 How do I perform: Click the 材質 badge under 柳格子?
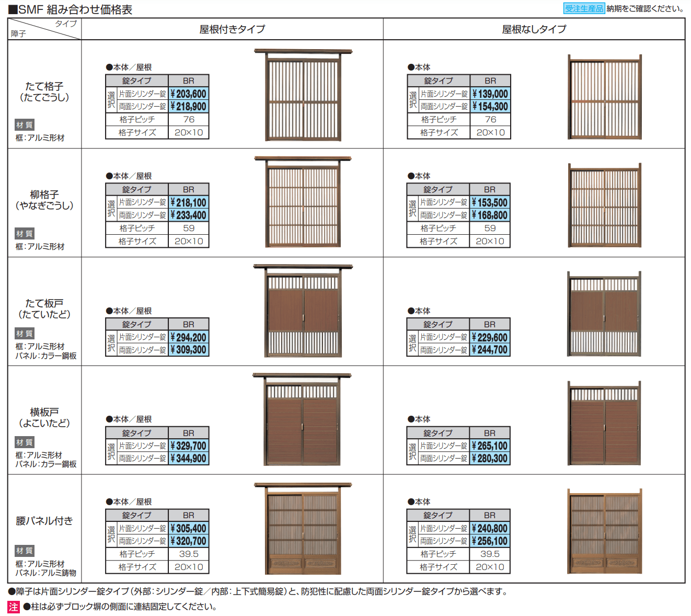coord(24,234)
